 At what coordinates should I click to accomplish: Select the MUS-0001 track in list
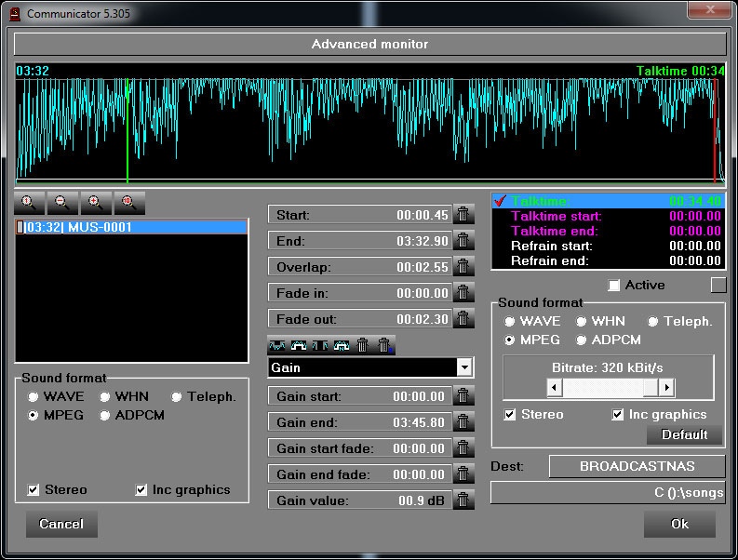click(131, 227)
